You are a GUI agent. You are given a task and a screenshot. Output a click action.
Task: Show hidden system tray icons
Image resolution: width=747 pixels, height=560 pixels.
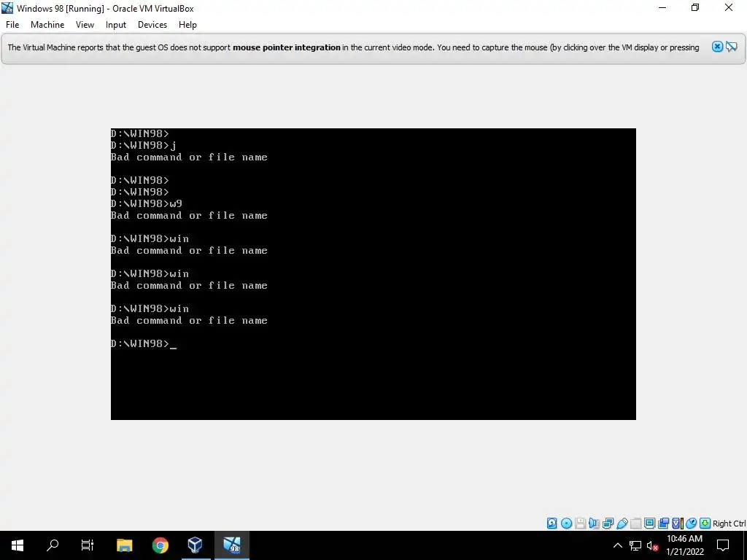[617, 545]
